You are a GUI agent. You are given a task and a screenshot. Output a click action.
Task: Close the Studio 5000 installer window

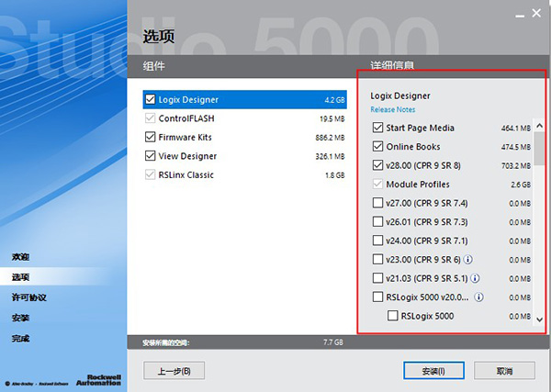point(536,14)
